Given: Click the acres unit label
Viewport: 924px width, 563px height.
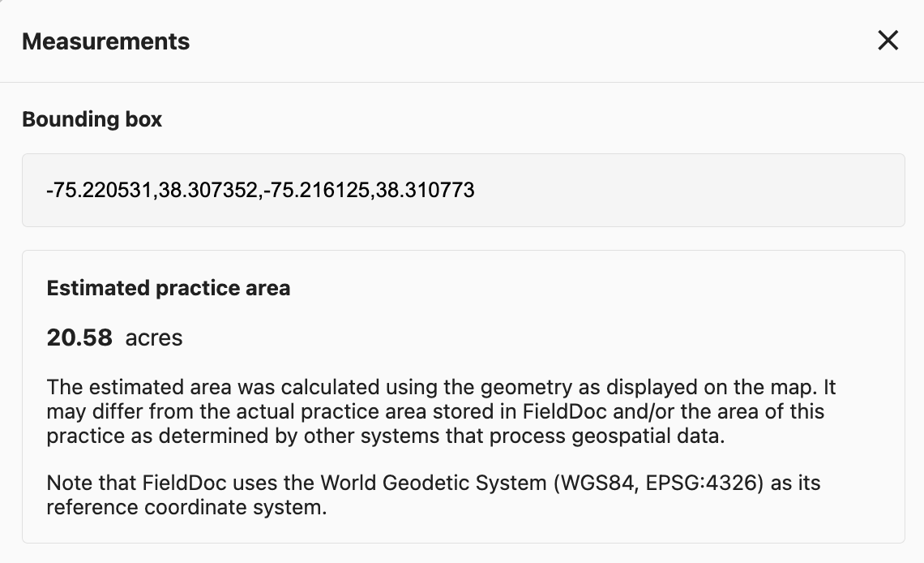Looking at the screenshot, I should [x=154, y=337].
